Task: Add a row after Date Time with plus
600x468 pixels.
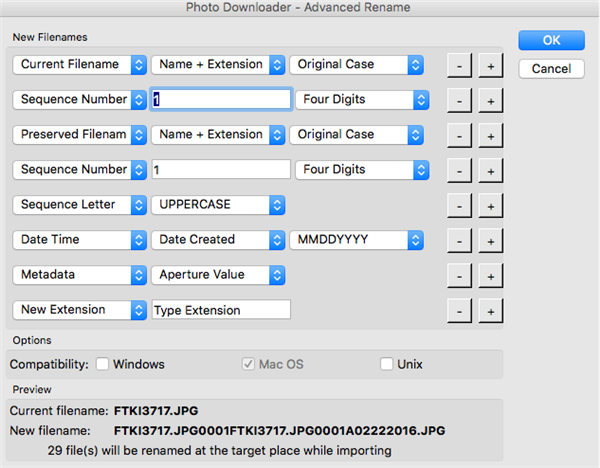Action: pos(491,241)
